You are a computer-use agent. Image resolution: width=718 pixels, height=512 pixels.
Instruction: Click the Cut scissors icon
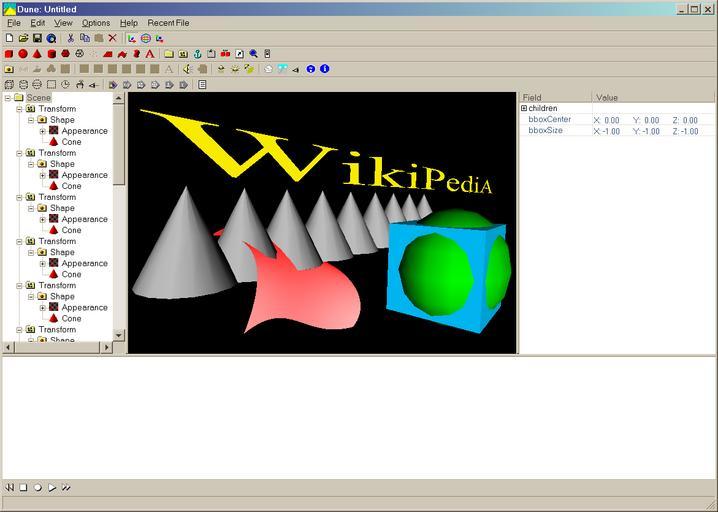(x=70, y=38)
